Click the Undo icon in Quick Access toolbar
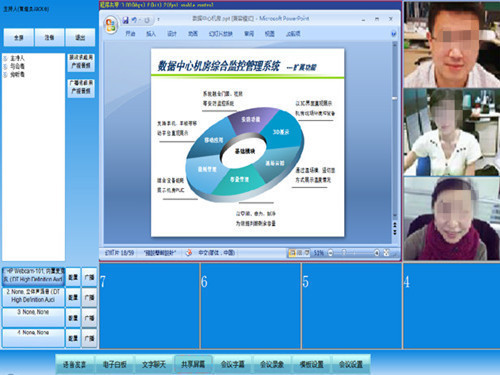Screen dimensions: 500x375 134,20
